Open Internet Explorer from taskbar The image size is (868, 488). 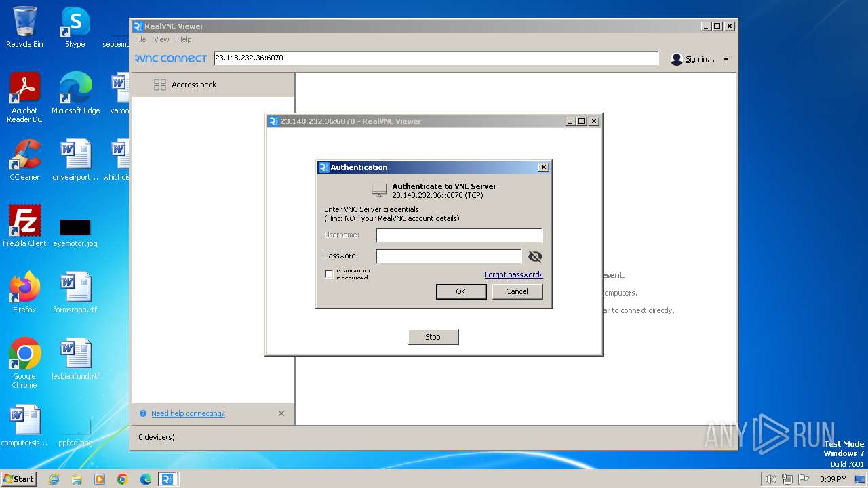coord(54,479)
